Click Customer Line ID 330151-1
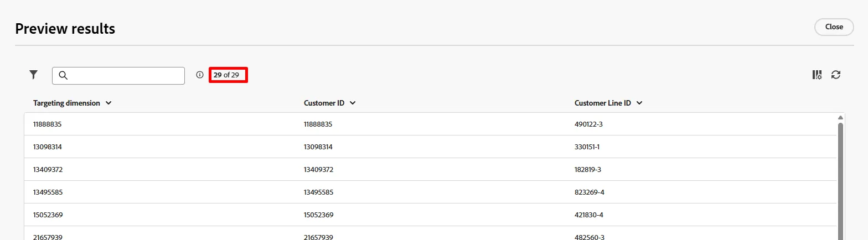Screen dimensions: 868x240 pos(587,147)
